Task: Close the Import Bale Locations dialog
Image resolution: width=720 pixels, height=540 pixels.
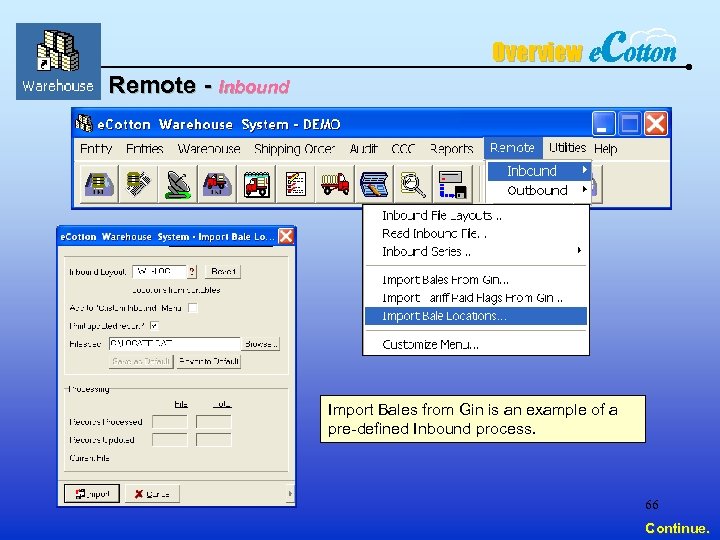Action: 286,236
